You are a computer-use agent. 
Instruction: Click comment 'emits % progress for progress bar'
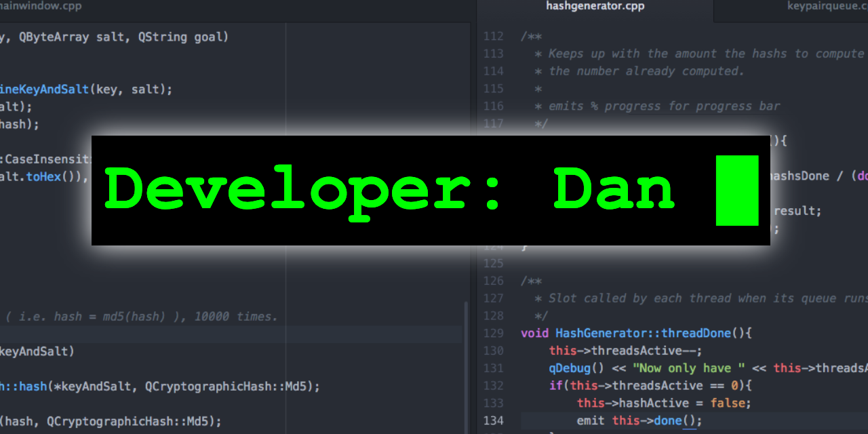pyautogui.click(x=665, y=106)
